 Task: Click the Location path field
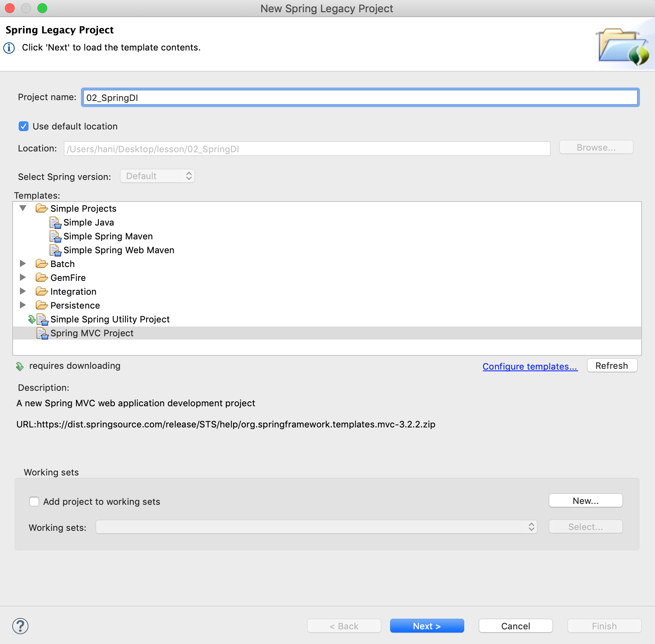pyautogui.click(x=307, y=149)
